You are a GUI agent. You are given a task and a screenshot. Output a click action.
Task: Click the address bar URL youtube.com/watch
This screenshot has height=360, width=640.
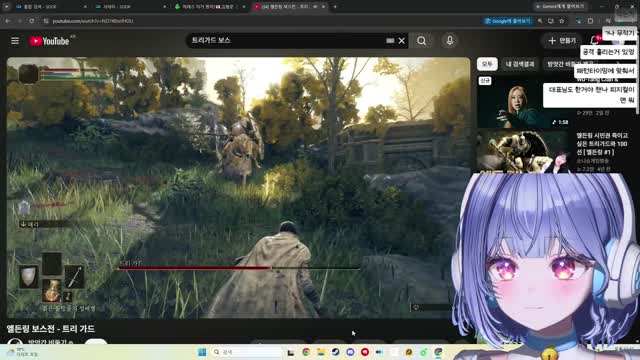tap(93, 21)
